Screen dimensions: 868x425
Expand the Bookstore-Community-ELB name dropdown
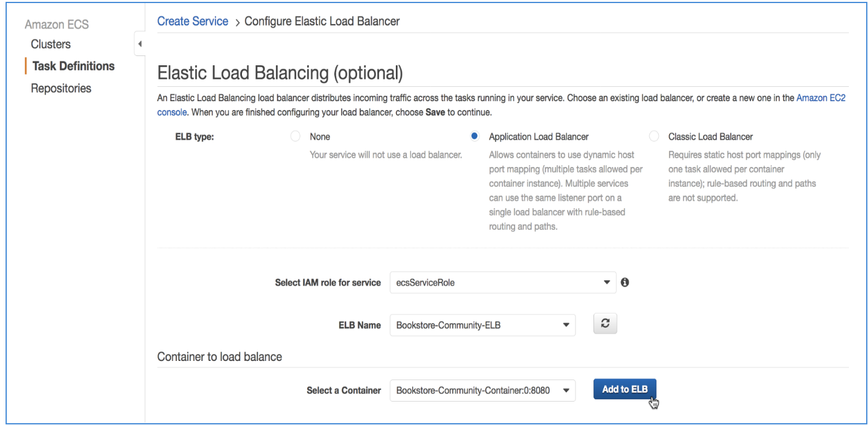pyautogui.click(x=482, y=325)
